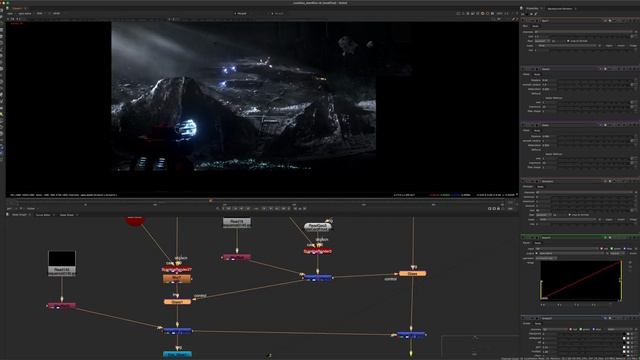Select the orange Blur7 node
This screenshot has width=640, height=360.
tap(177, 279)
